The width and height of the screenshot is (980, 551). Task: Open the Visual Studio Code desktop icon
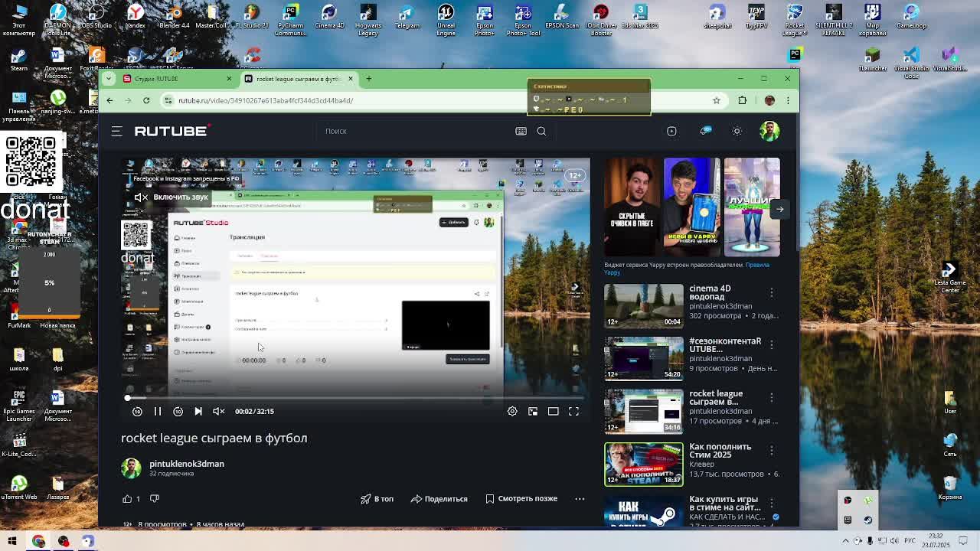pyautogui.click(x=911, y=64)
